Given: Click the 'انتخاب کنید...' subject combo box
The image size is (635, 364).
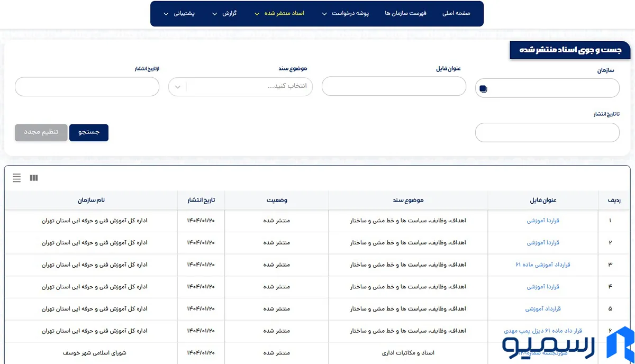Looking at the screenshot, I should pos(241,87).
